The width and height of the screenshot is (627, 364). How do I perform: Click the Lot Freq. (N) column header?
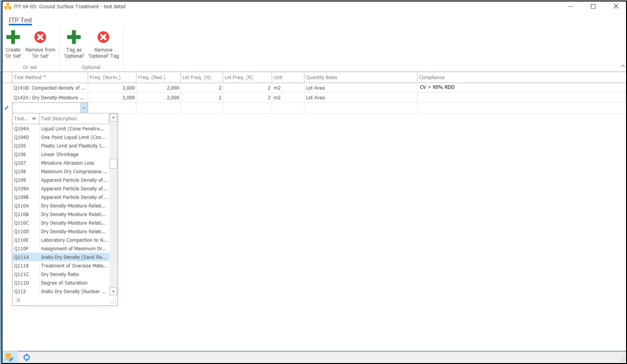(x=202, y=77)
